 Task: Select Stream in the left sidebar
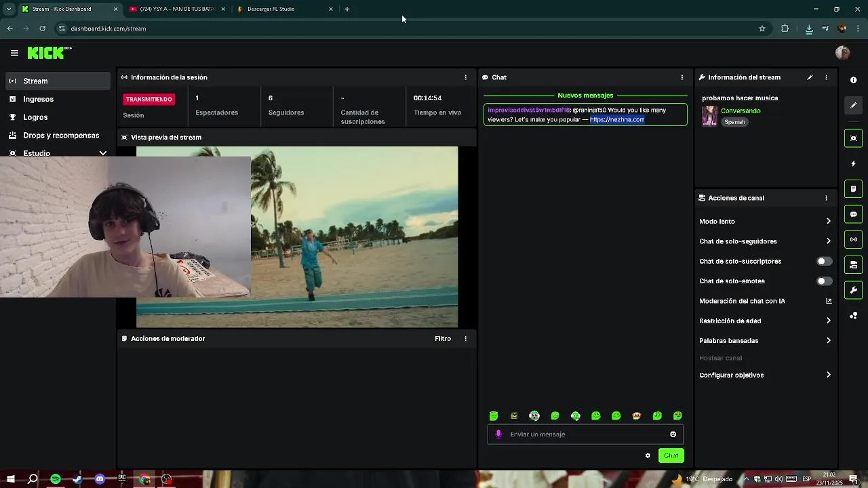(58, 81)
